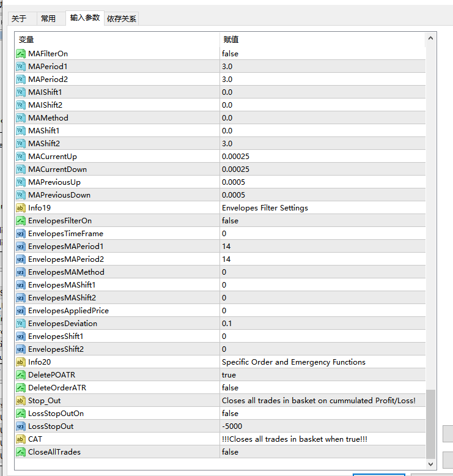Click the double icon beside EnvelopesDeviation

[21, 323]
